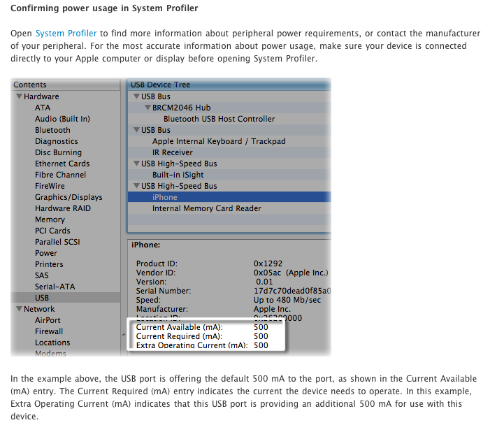The image size is (504, 425).
Task: Select Disc Burning in the sidebar
Action: click(59, 152)
